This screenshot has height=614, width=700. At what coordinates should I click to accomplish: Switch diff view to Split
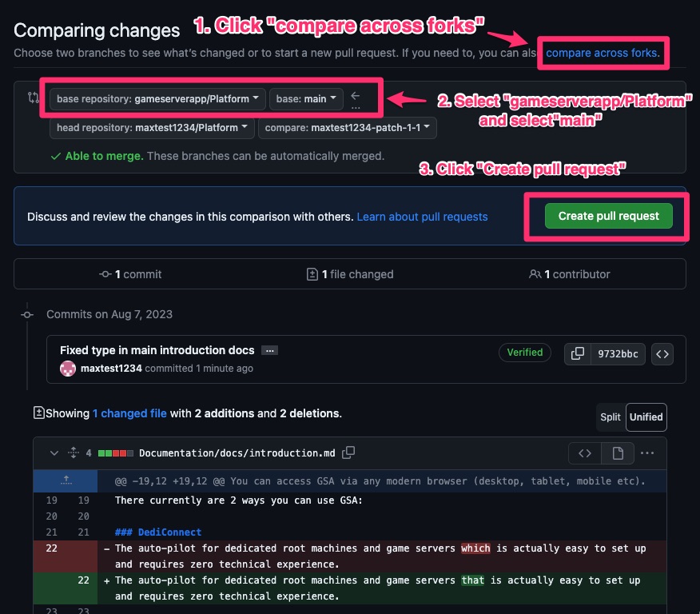611,417
